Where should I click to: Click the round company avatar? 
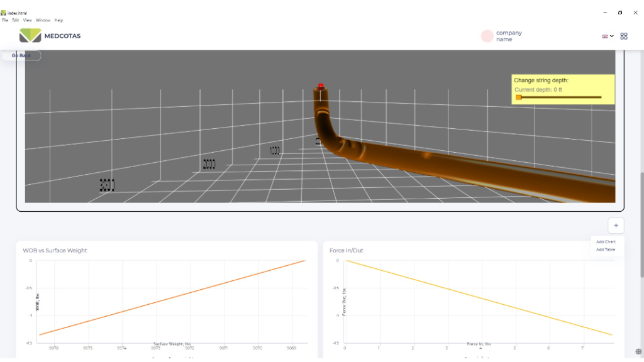pos(487,36)
